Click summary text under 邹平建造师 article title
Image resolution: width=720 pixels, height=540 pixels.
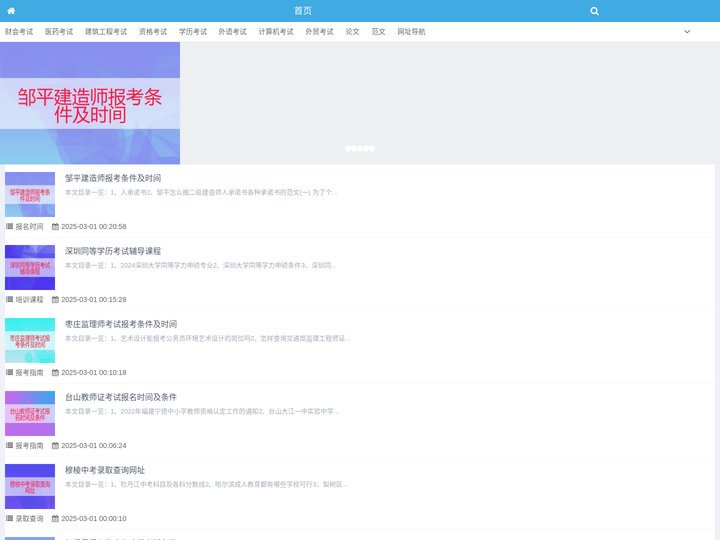coord(201,192)
